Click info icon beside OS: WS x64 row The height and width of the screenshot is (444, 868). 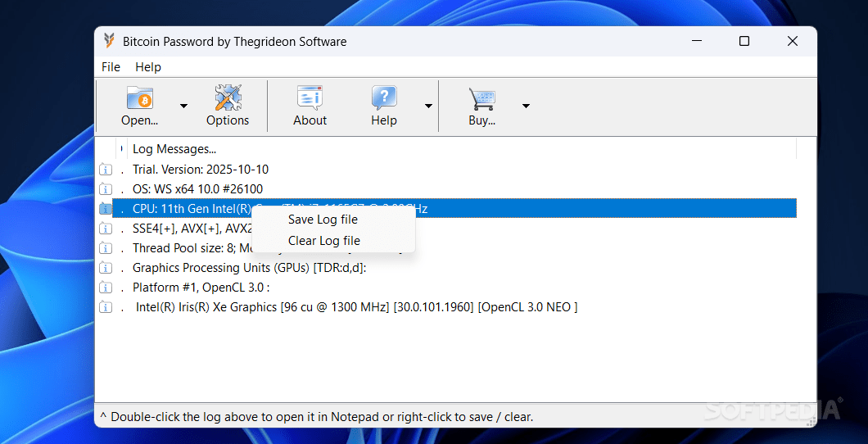[x=105, y=188]
